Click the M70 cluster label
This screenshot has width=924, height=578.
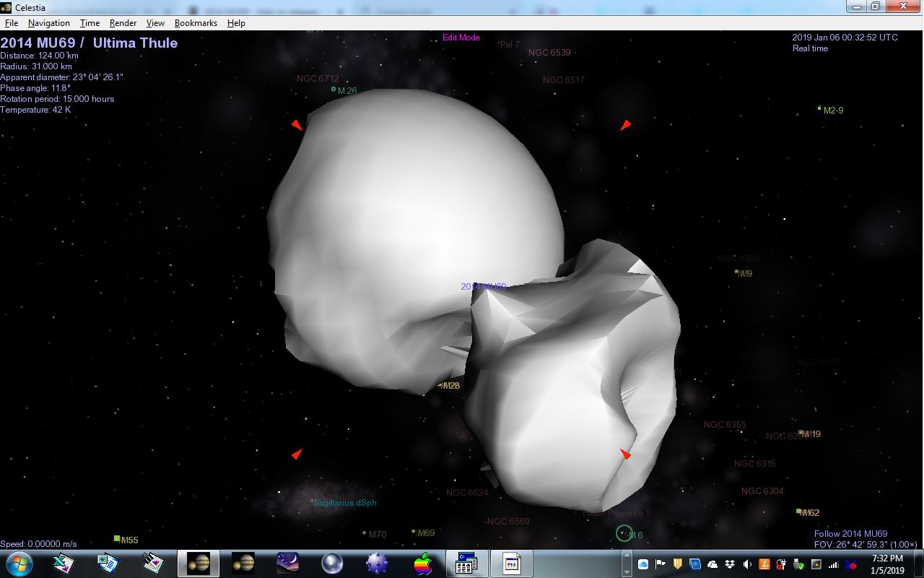tap(378, 535)
